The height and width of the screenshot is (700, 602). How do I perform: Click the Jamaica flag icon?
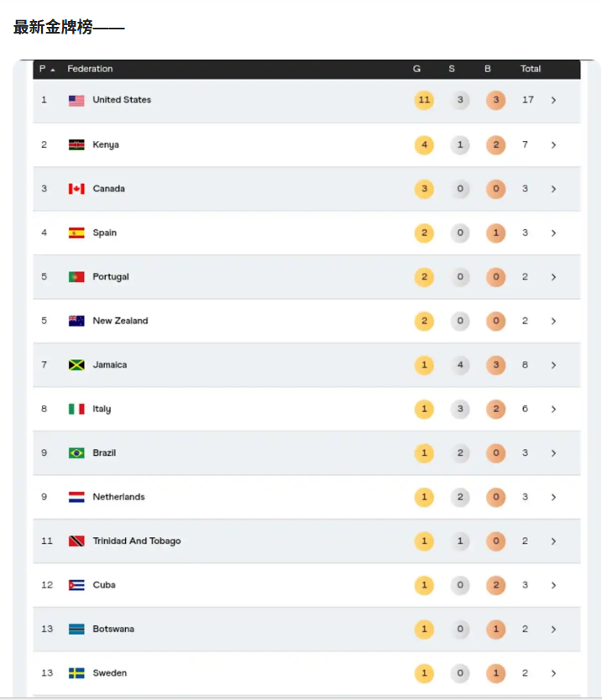[x=76, y=365]
